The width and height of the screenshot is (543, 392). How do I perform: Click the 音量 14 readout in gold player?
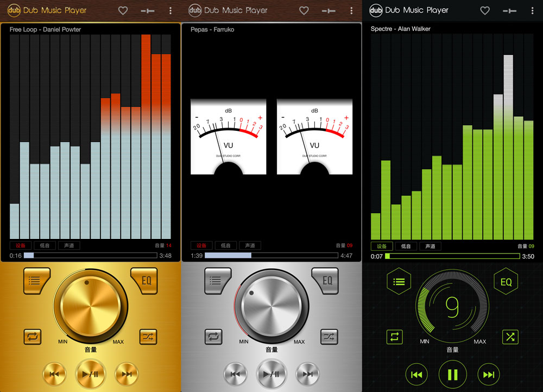coord(163,245)
